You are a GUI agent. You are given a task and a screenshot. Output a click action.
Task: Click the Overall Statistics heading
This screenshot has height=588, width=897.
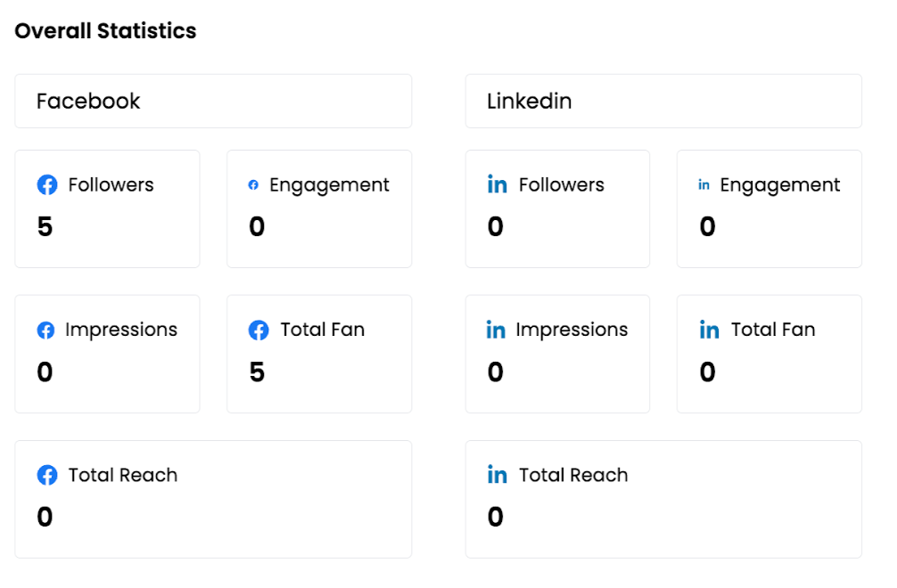(x=105, y=31)
